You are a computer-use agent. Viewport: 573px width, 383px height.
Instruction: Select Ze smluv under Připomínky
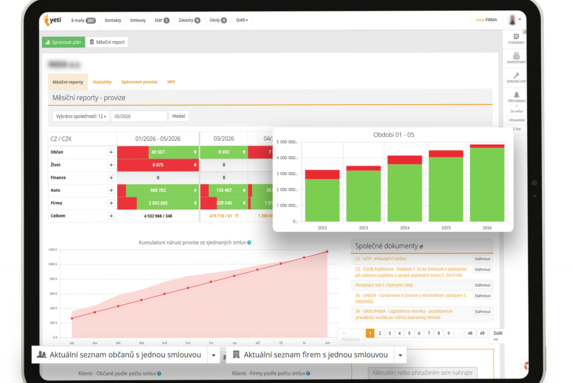click(517, 111)
